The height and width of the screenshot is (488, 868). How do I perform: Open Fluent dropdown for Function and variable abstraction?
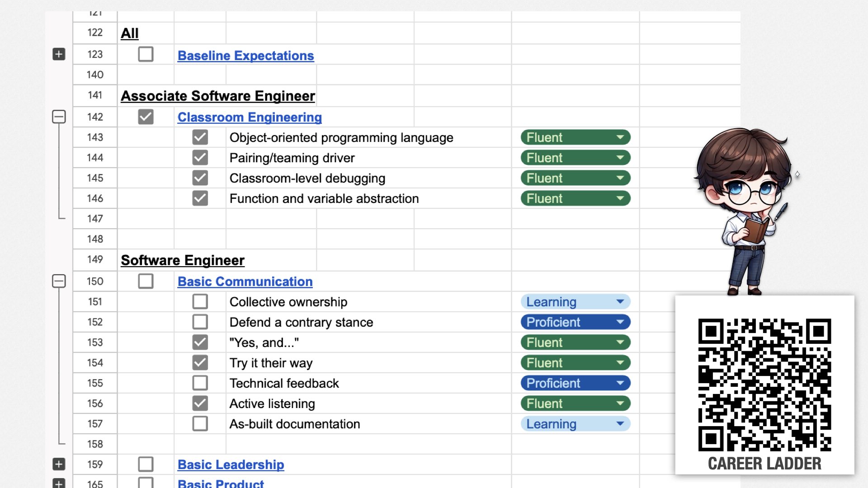[x=576, y=198]
